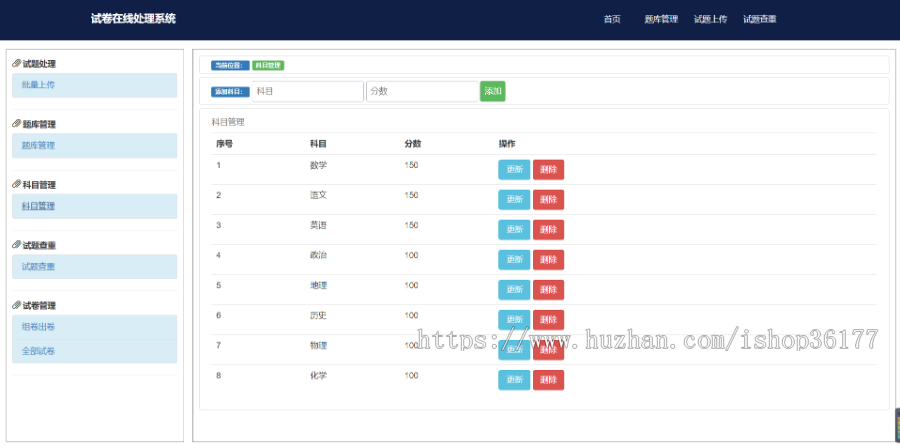This screenshot has height=446, width=900.
Task: Click the paperclip icon beside 题库管理 heading
Action: click(x=17, y=124)
